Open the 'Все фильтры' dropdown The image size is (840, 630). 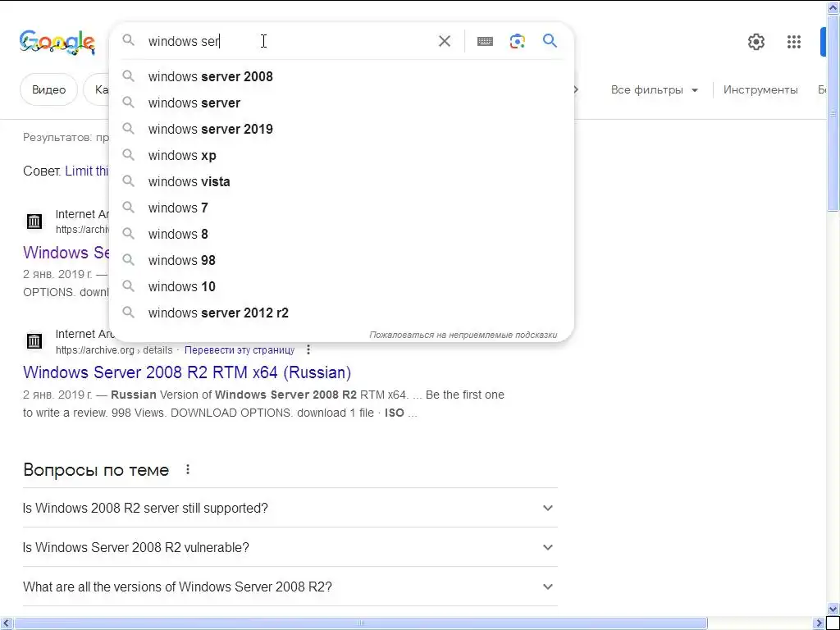pyautogui.click(x=654, y=90)
